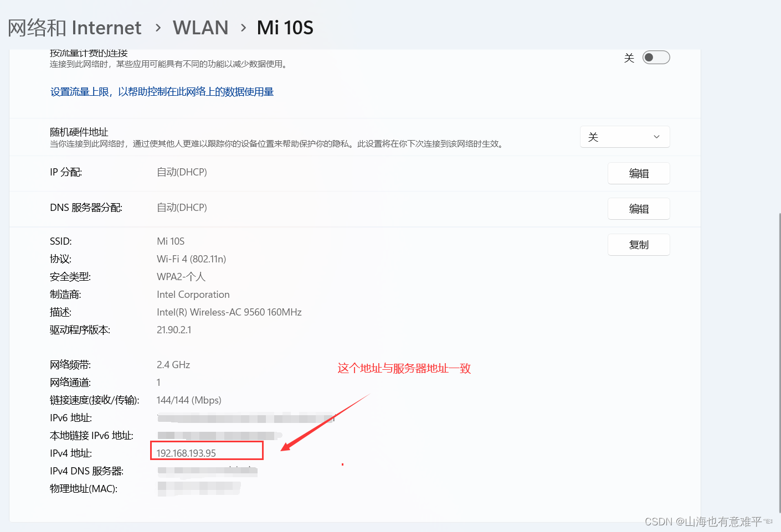781x532 pixels.
Task: Click the 2.4 GHz network band value
Action: tap(173, 364)
